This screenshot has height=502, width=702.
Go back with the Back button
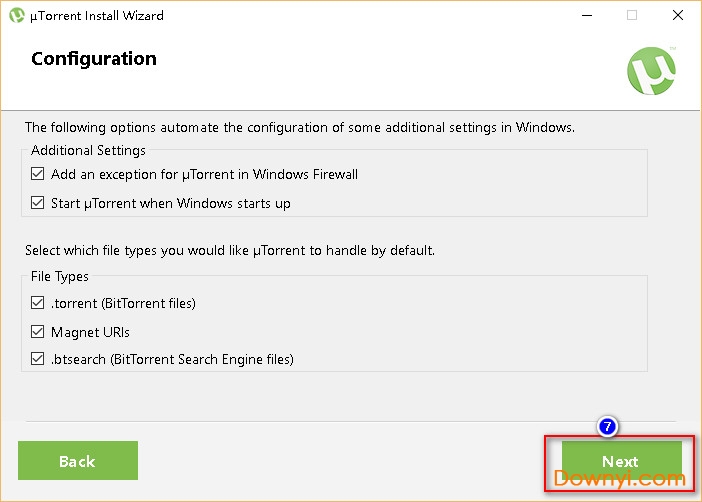pos(77,461)
